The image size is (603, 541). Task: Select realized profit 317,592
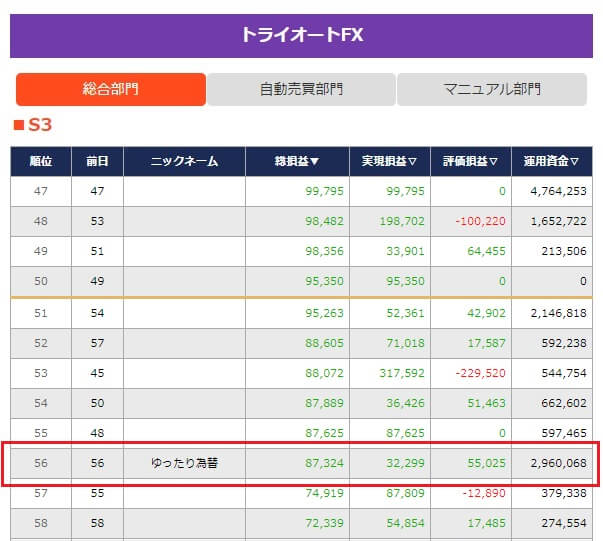click(x=402, y=373)
